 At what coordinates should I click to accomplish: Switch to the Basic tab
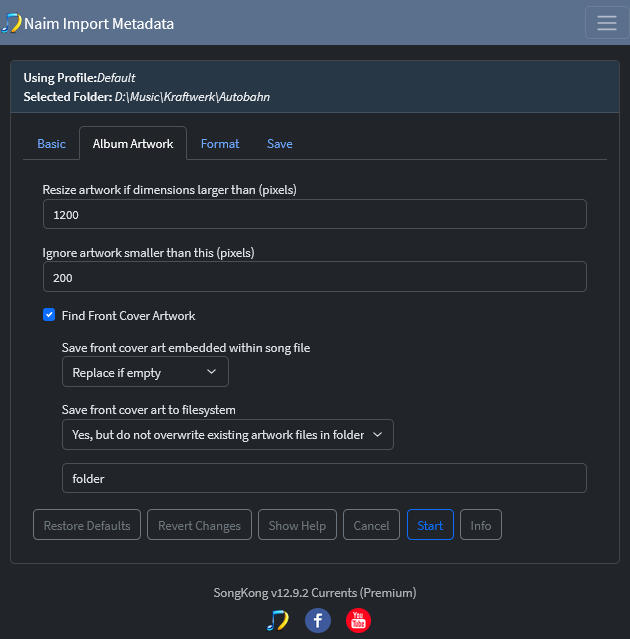pos(51,143)
